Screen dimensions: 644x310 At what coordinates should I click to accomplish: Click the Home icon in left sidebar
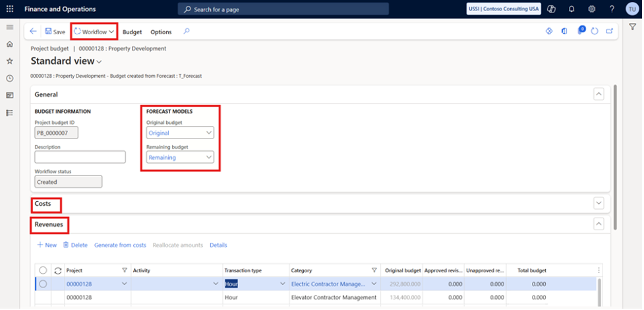coord(10,44)
